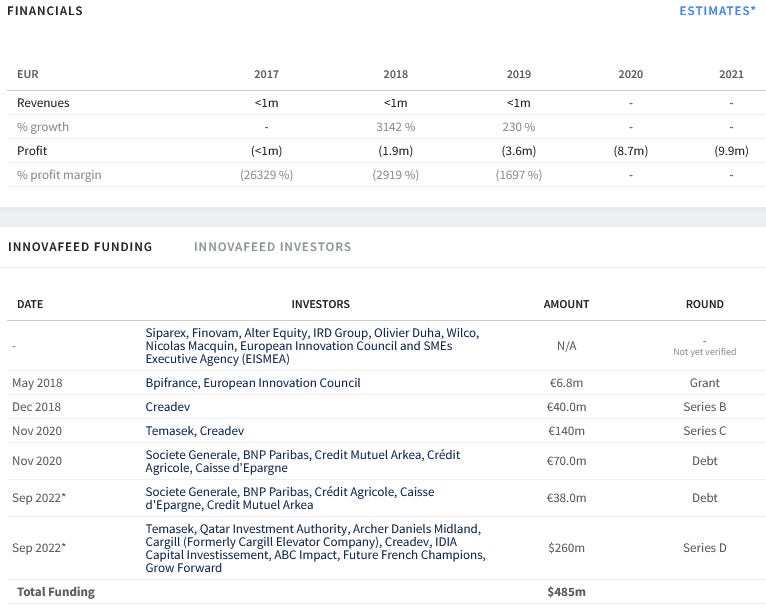Open Temasek link in Series C row

coord(169,431)
